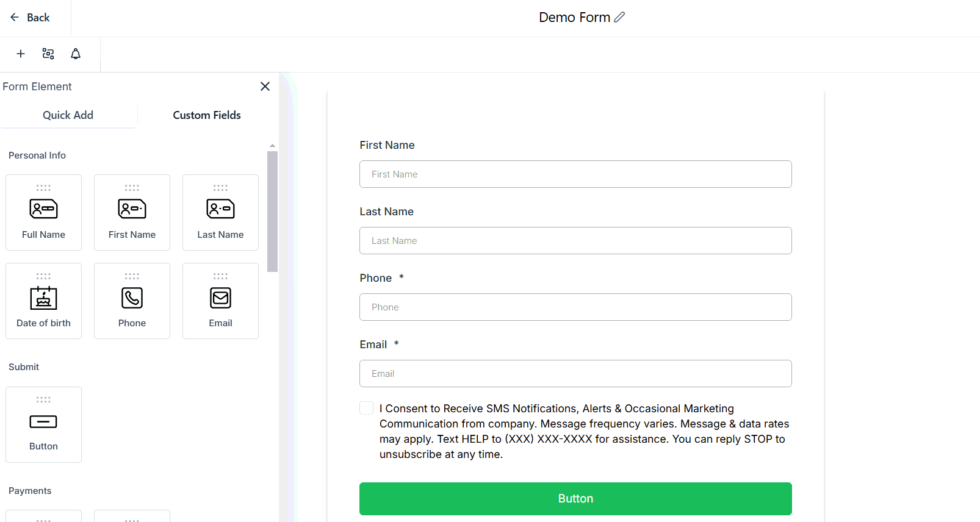Viewport: 980px width, 522px height.
Task: Switch to the Quick Add tab
Action: point(68,115)
